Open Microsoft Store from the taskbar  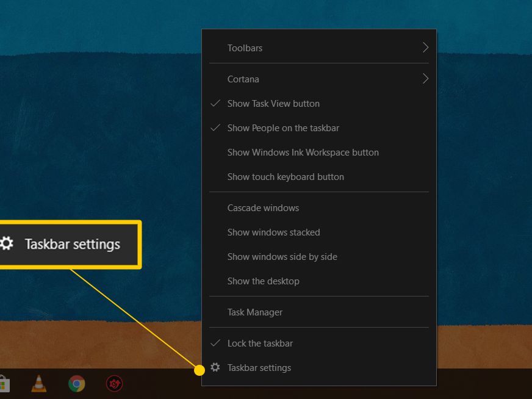coord(5,384)
